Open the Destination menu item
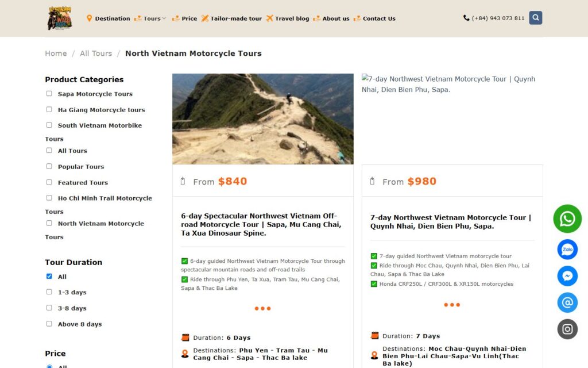588x368 pixels. click(113, 18)
